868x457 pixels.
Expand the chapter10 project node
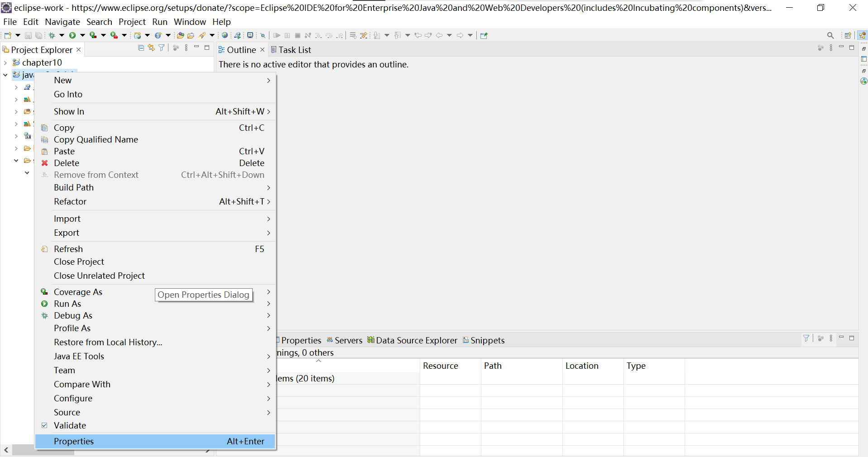tap(5, 63)
